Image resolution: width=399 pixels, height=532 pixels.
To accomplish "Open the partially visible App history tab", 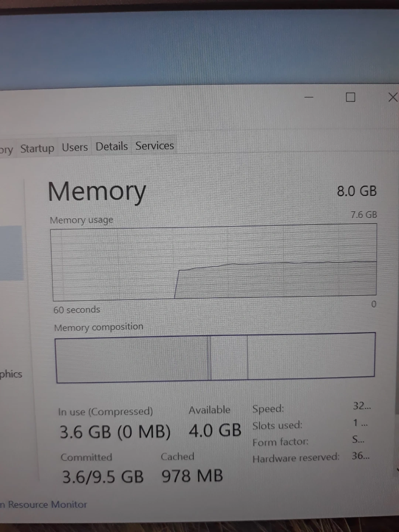I will pos(7,150).
